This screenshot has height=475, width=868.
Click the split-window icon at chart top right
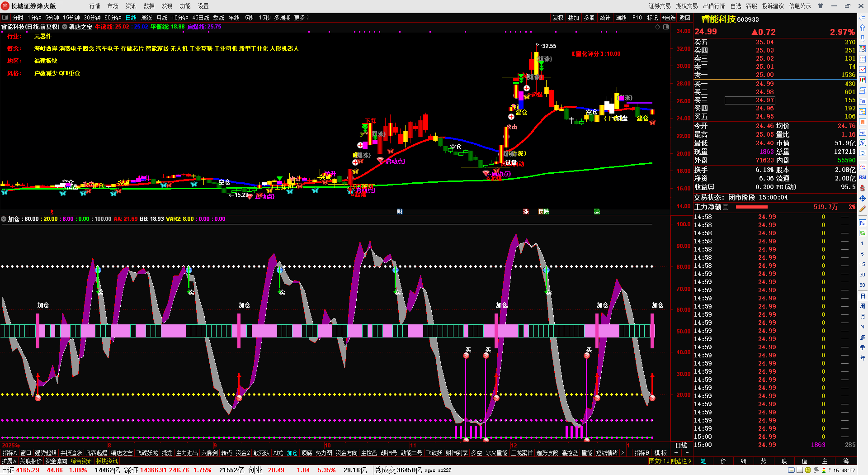(666, 27)
